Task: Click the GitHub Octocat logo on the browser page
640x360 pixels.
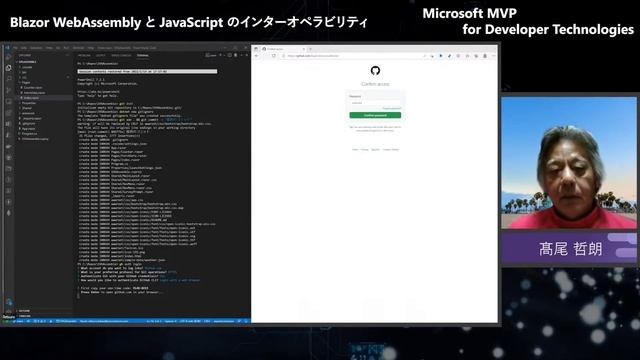Action: pos(375,71)
